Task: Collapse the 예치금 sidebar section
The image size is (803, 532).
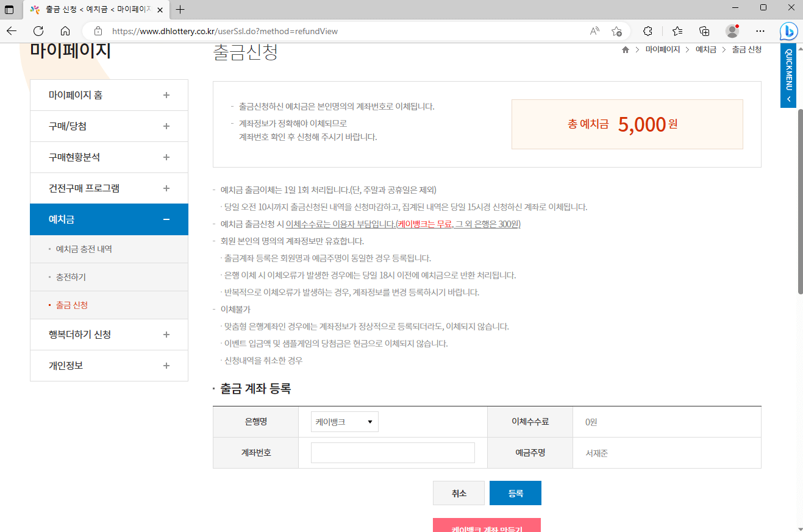Action: pos(166,219)
